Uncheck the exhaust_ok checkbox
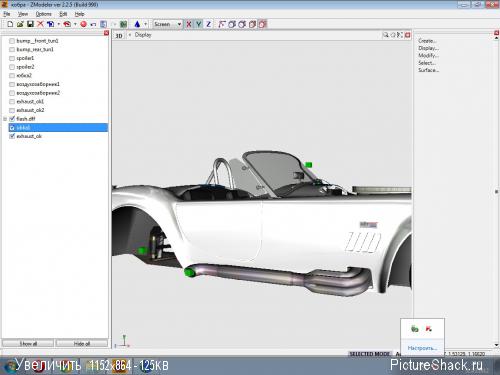 tap(12, 136)
